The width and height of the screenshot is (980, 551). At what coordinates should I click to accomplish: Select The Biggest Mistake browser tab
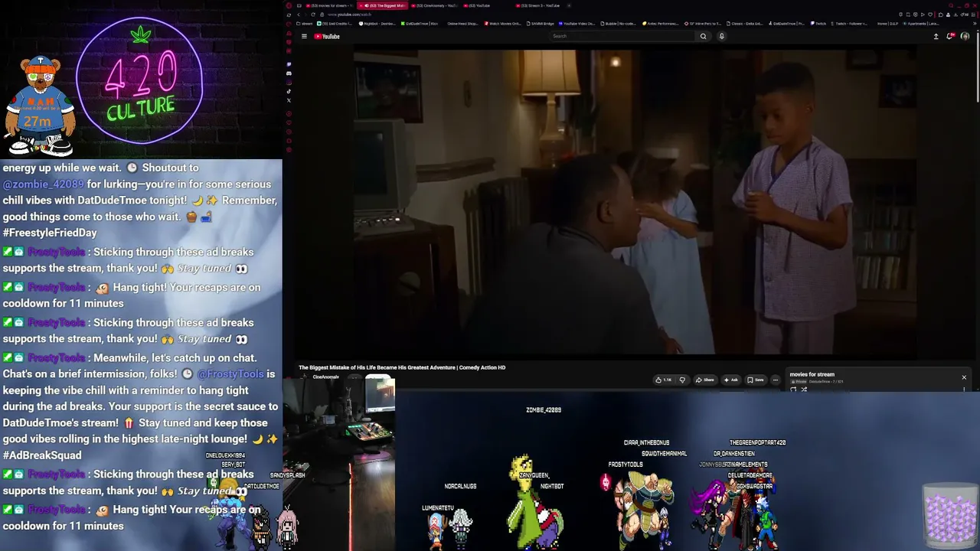click(x=382, y=5)
